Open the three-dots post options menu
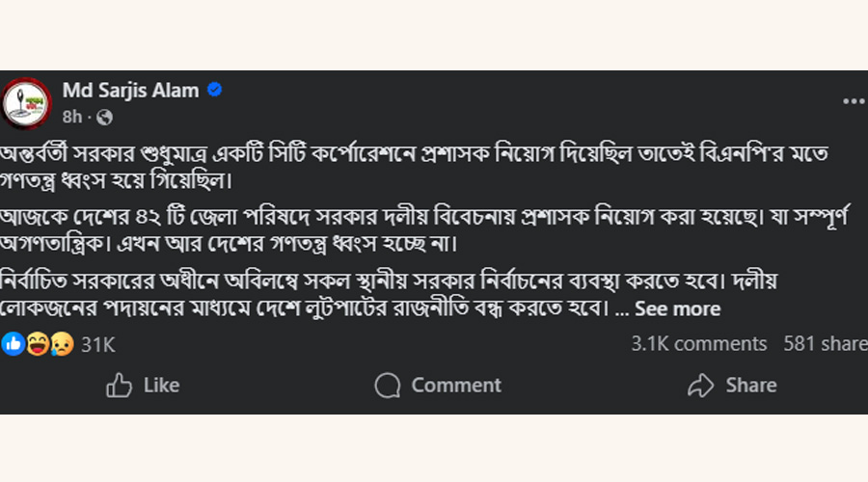This screenshot has width=868, height=482. (x=853, y=101)
